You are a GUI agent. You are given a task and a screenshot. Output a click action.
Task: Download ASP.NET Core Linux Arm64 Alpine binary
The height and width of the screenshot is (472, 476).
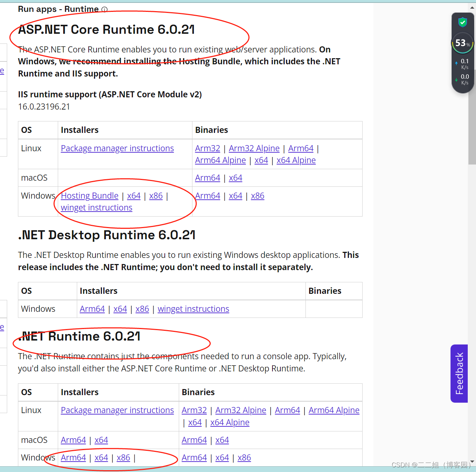coord(220,160)
